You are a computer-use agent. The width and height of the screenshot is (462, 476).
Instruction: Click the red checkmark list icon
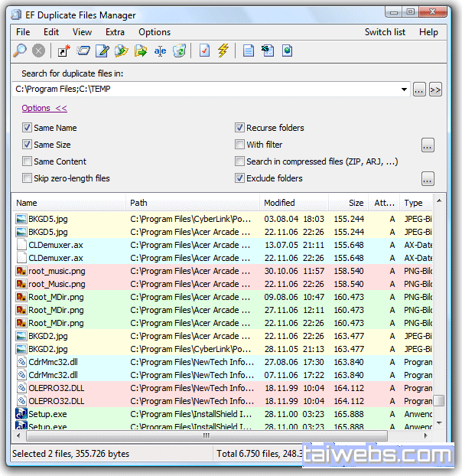pos(204,51)
